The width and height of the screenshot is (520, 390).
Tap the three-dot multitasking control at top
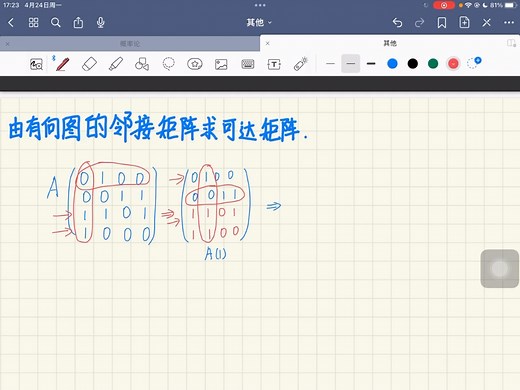tap(260, 5)
